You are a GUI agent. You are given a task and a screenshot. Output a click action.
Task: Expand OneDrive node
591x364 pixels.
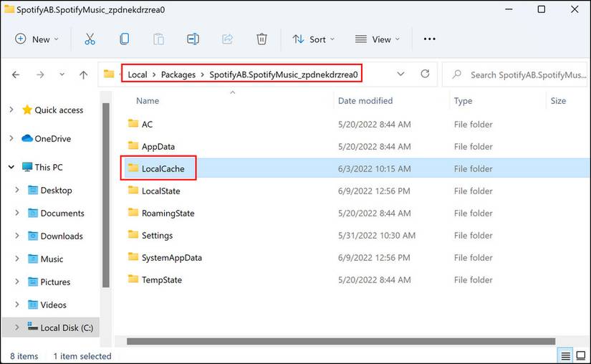tap(11, 138)
